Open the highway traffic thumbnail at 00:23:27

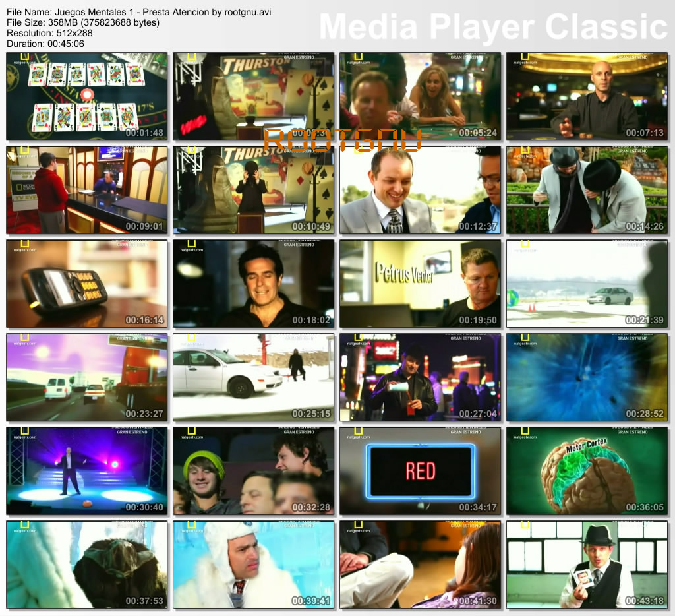click(86, 377)
